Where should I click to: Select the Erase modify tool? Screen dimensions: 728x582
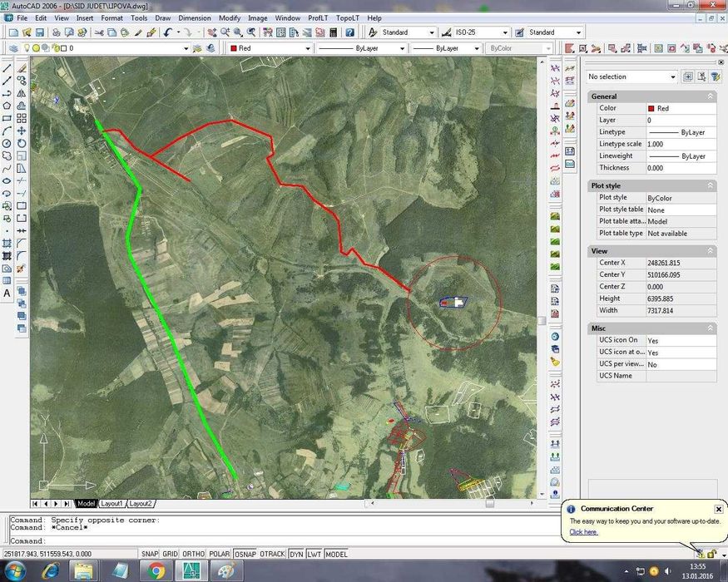click(22, 68)
